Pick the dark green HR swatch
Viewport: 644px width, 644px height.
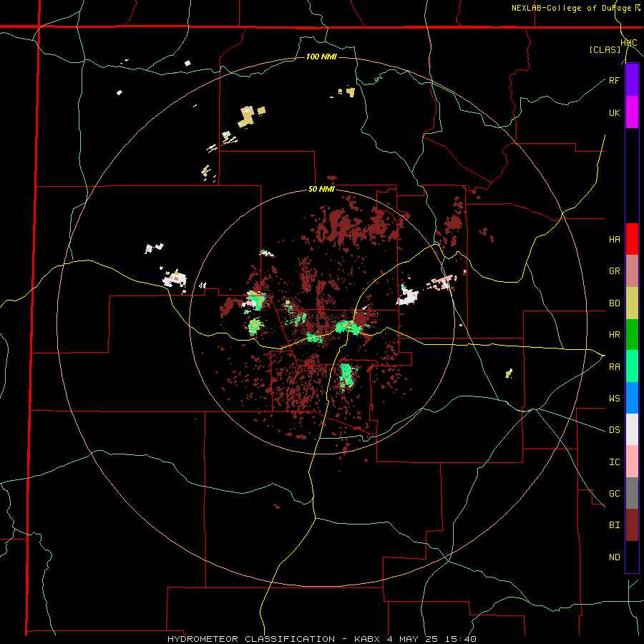[x=632, y=335]
